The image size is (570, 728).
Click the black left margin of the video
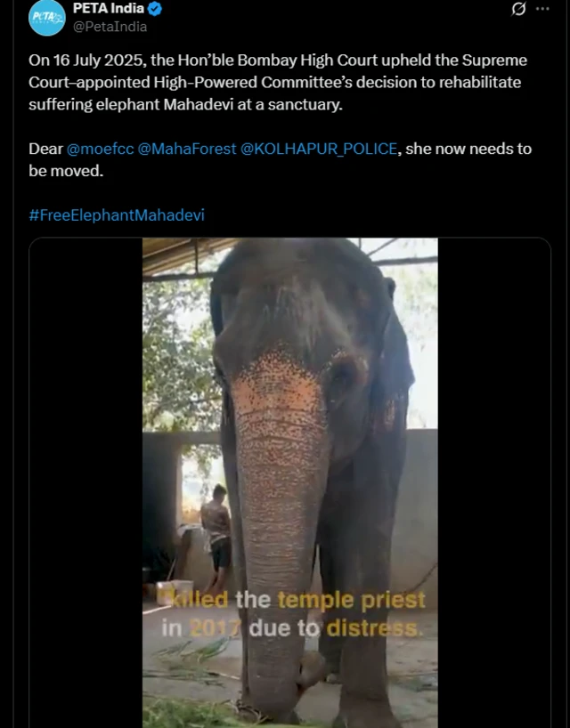(85, 482)
